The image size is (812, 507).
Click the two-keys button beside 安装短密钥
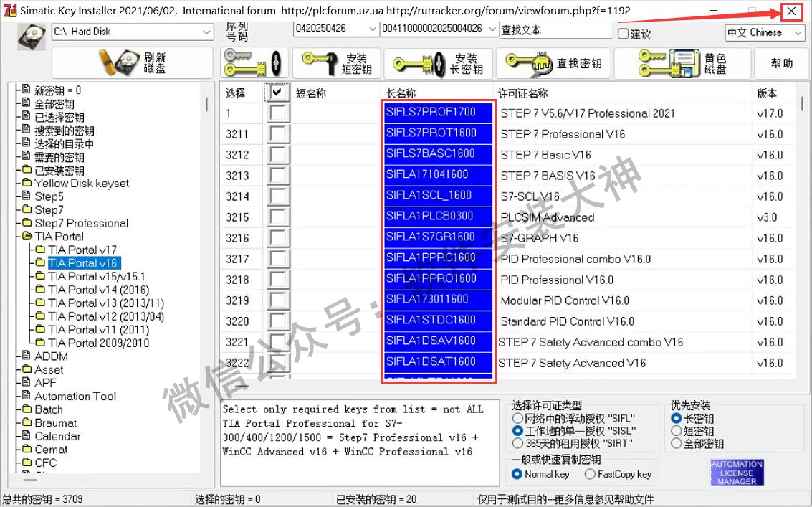point(254,62)
